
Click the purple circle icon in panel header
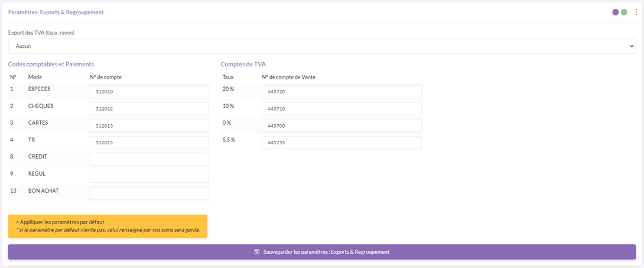tap(616, 12)
